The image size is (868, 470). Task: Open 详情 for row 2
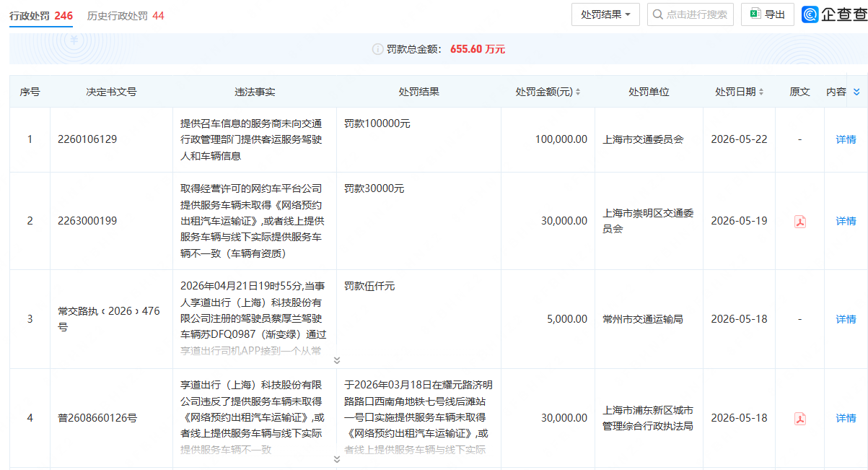(x=846, y=221)
